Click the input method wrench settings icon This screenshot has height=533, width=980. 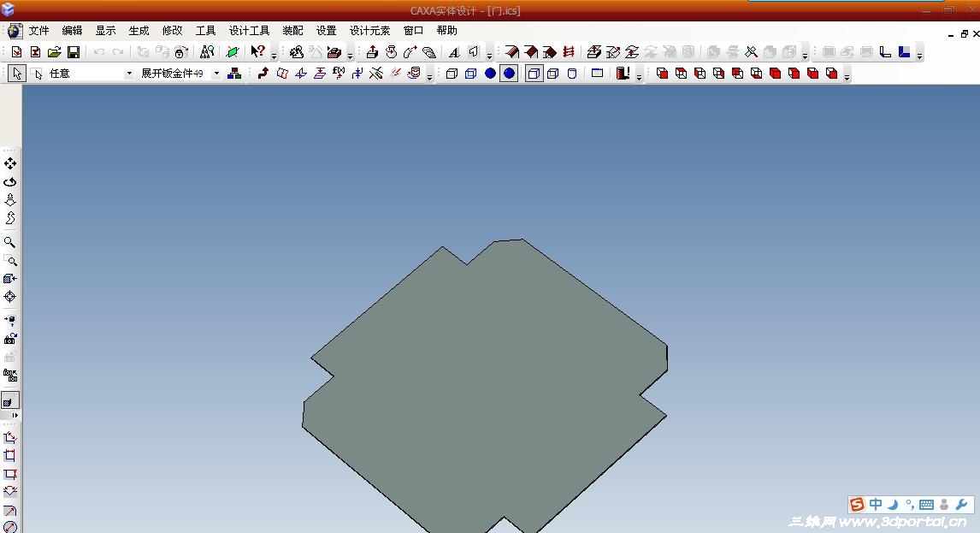pos(961,504)
